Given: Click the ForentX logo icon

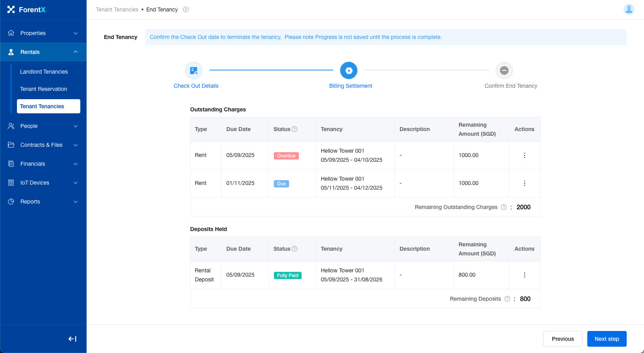Looking at the screenshot, I should [11, 9].
